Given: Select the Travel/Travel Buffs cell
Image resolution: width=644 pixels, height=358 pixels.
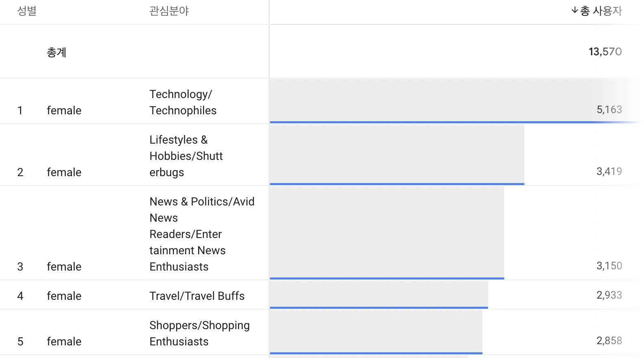Looking at the screenshot, I should tap(197, 296).
